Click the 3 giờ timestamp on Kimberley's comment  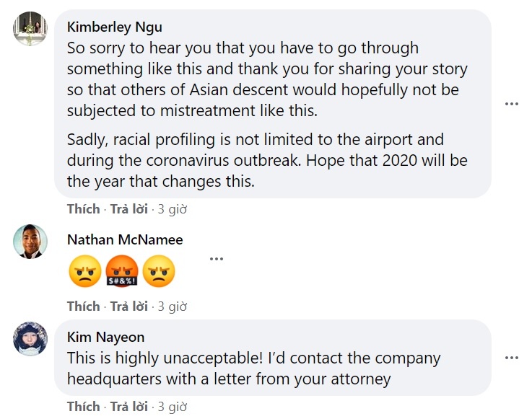click(x=173, y=209)
